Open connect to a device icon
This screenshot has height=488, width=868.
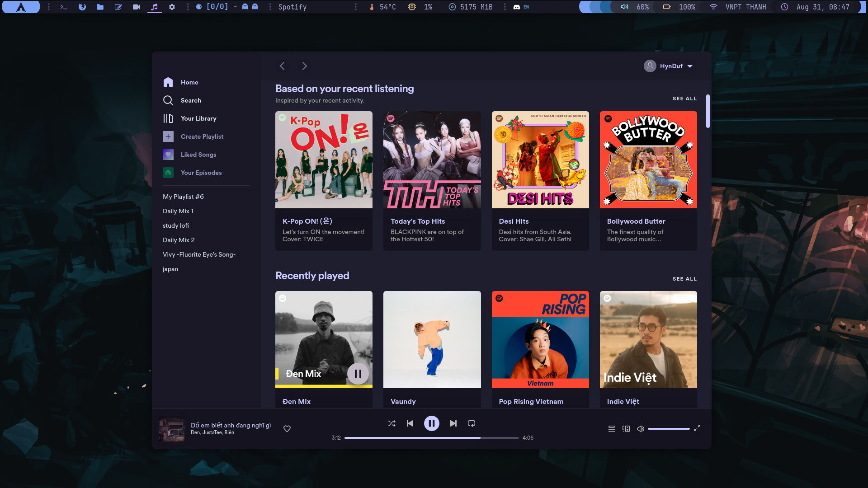626,429
